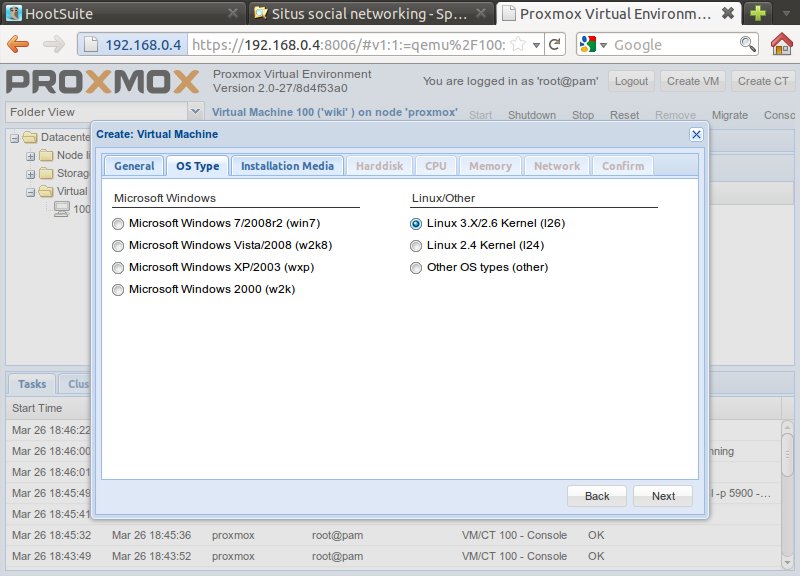Open the Folder View dropdown
This screenshot has height=576, width=800.
tap(195, 112)
